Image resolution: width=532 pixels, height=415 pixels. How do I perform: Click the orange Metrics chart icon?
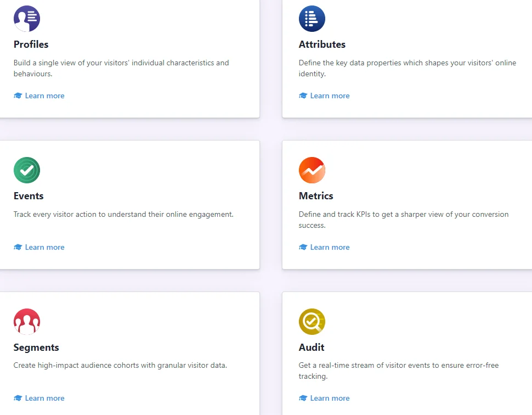[x=312, y=170]
